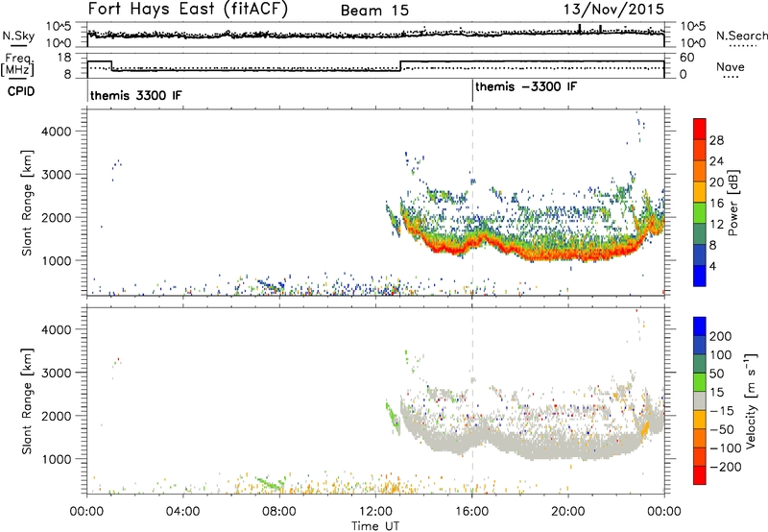
Task: Click the '200' tick on the velocity colorbar
Action: [x=720, y=336]
